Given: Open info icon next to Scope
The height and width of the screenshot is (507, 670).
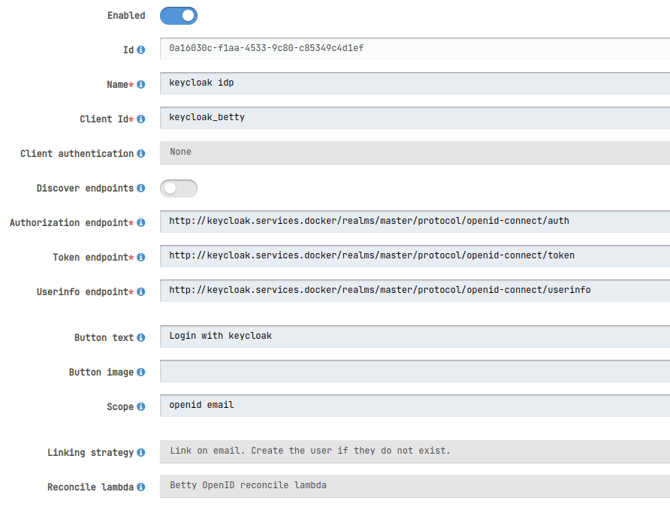Looking at the screenshot, I should 141,407.
